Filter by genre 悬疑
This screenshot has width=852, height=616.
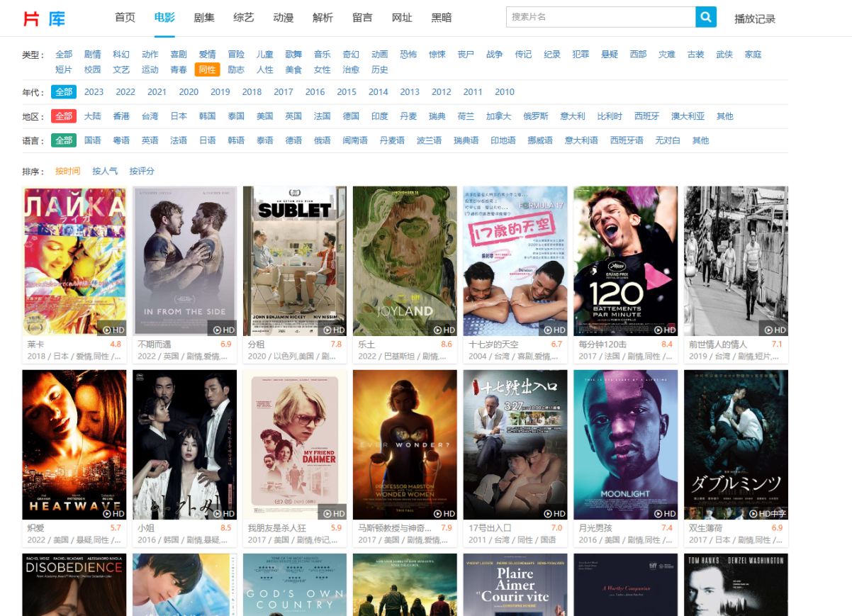[x=610, y=55]
